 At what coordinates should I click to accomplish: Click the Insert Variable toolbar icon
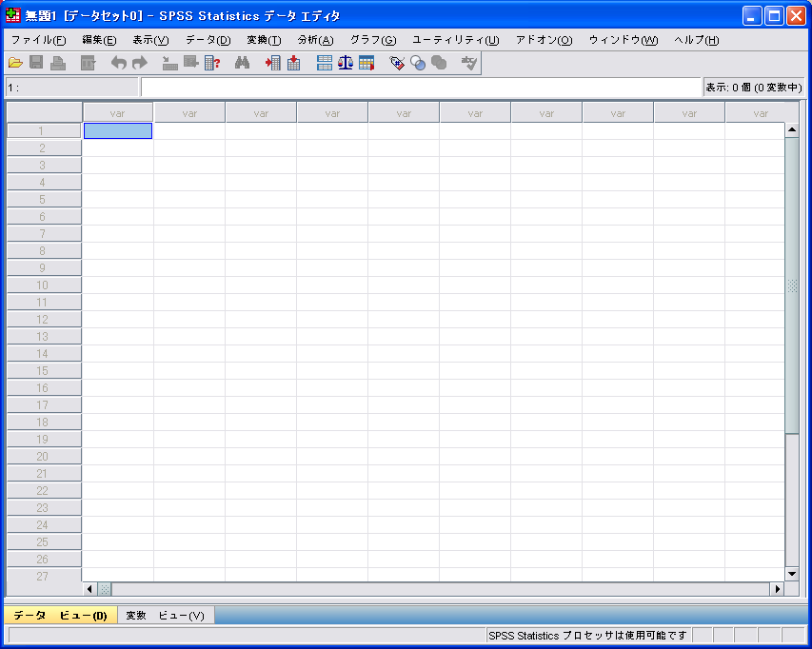293,63
